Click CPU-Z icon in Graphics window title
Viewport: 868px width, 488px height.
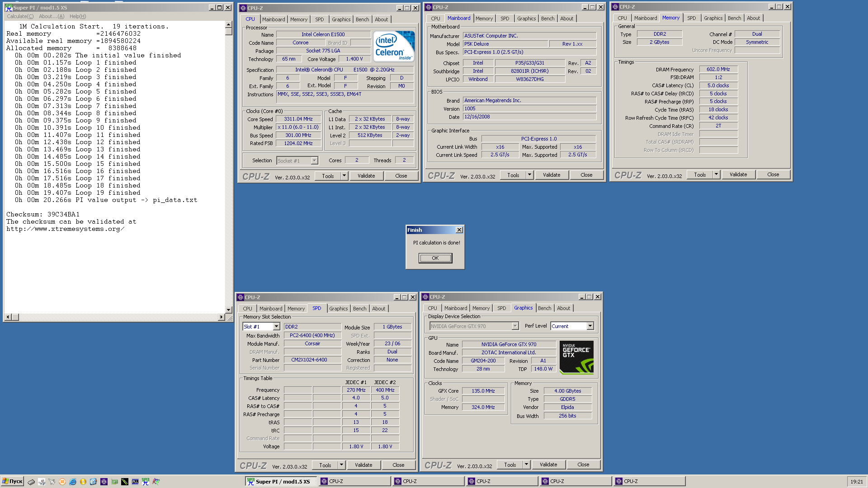pyautogui.click(x=425, y=297)
